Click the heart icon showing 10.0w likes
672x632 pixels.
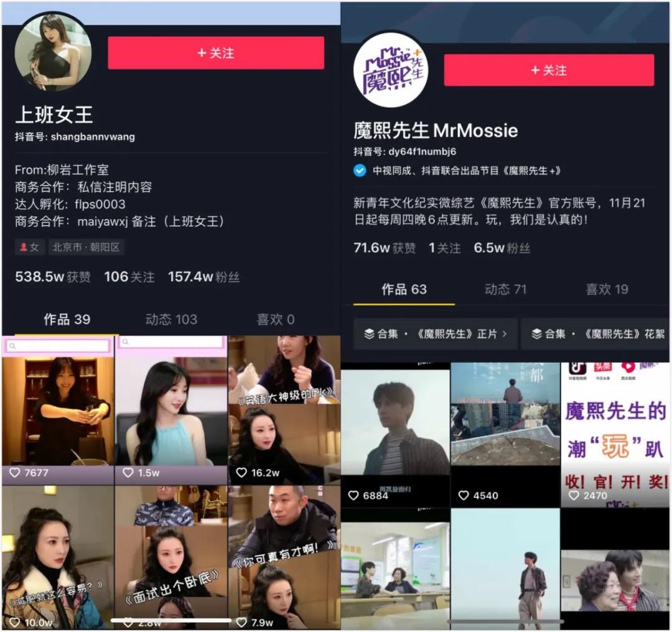point(15,622)
